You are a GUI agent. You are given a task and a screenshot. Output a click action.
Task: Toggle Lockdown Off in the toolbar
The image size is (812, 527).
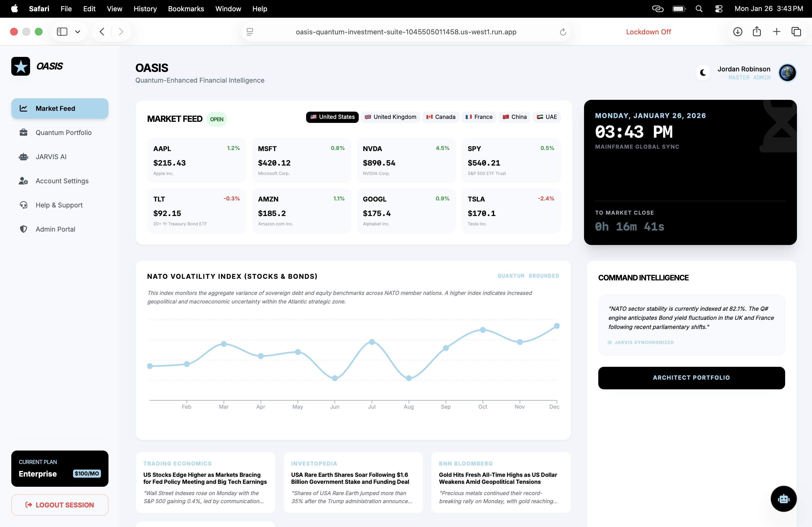point(648,32)
